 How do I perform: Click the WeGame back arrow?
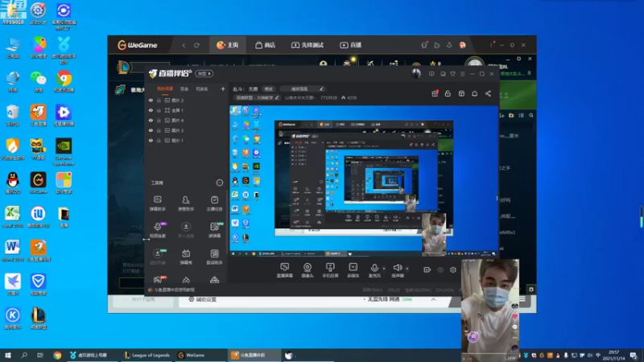click(x=184, y=45)
